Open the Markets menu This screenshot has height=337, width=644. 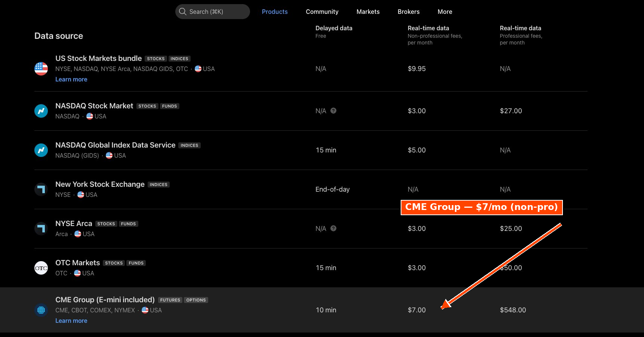tap(368, 12)
